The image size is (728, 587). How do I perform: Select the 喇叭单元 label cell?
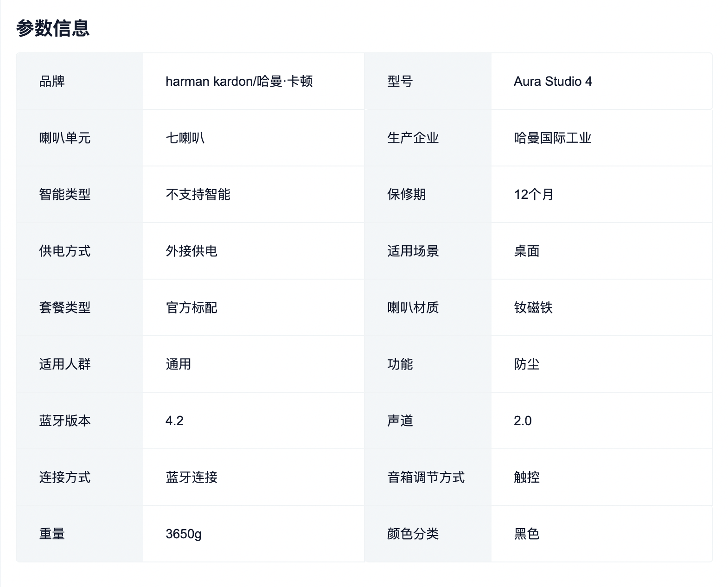[80, 138]
